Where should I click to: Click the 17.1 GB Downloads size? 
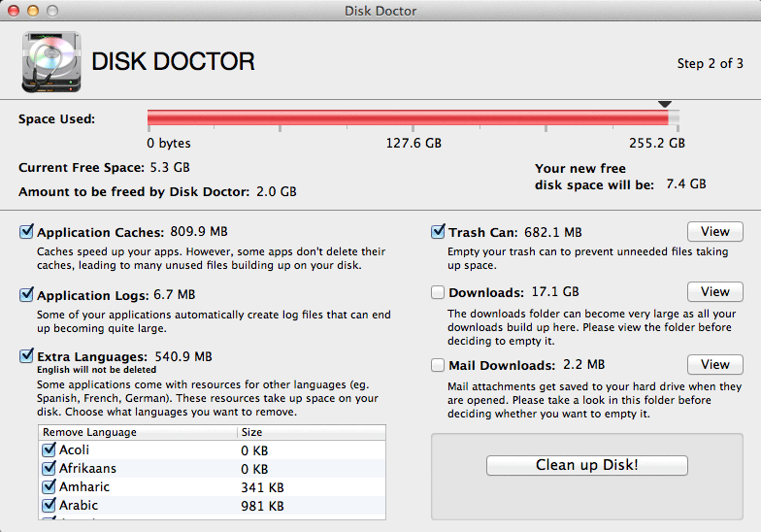coord(555,291)
